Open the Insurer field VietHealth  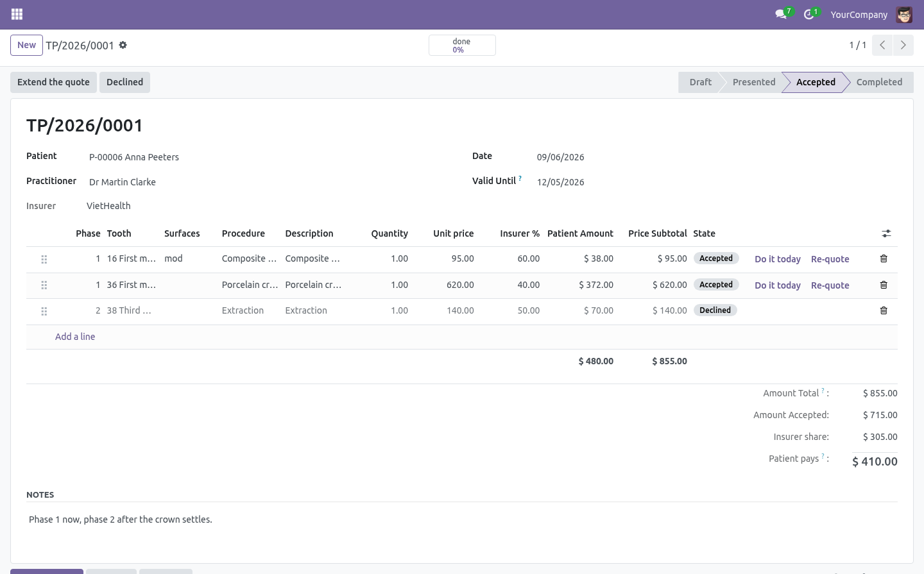click(x=108, y=206)
